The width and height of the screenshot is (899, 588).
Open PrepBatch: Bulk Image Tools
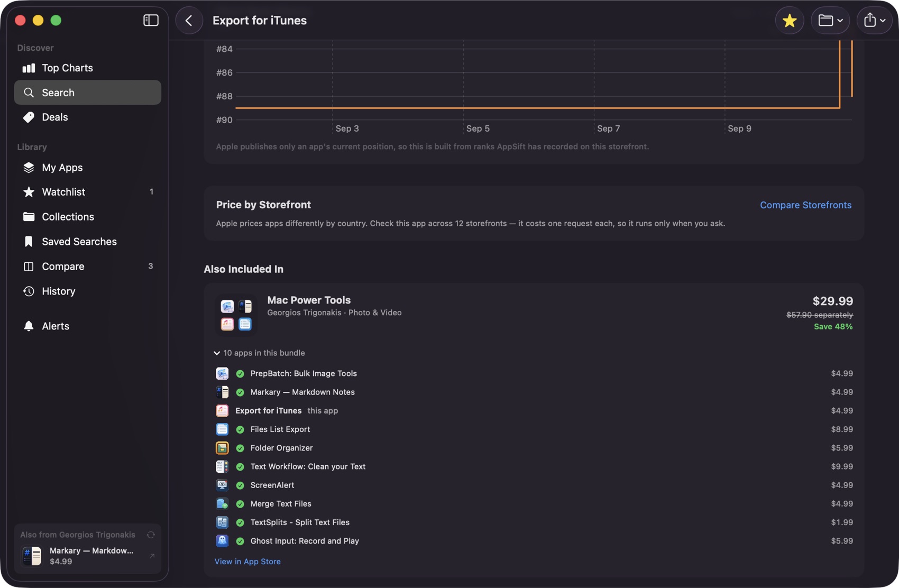pos(304,373)
